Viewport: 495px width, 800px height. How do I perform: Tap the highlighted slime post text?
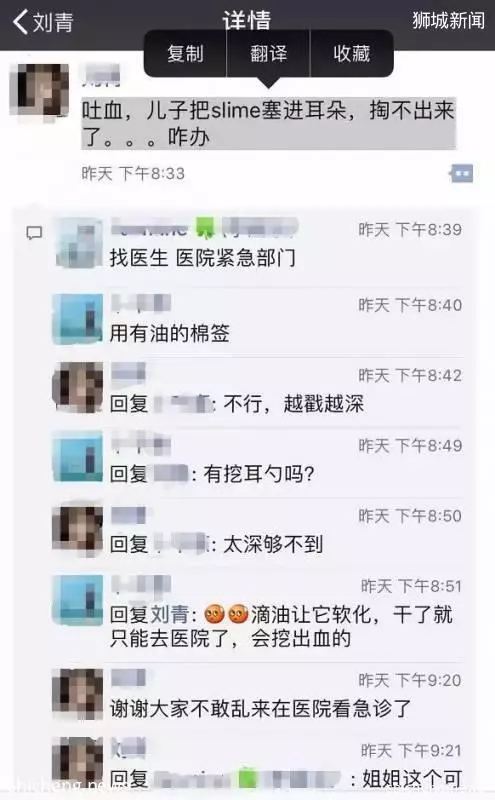click(268, 123)
